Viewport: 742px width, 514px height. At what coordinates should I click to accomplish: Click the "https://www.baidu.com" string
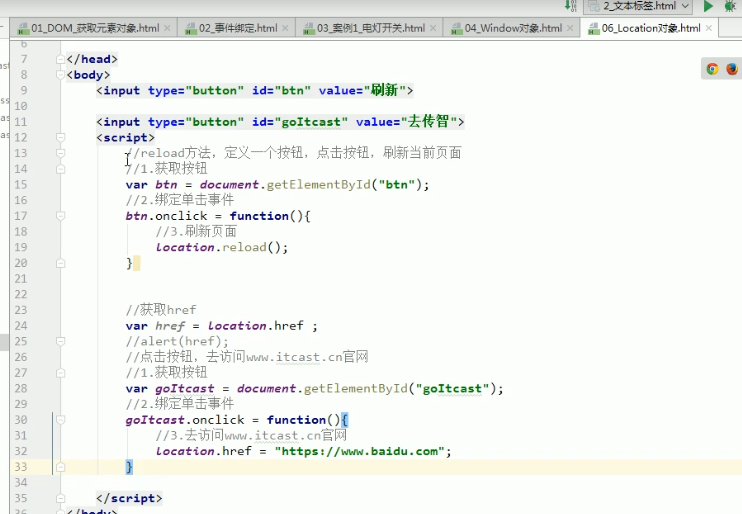359,451
